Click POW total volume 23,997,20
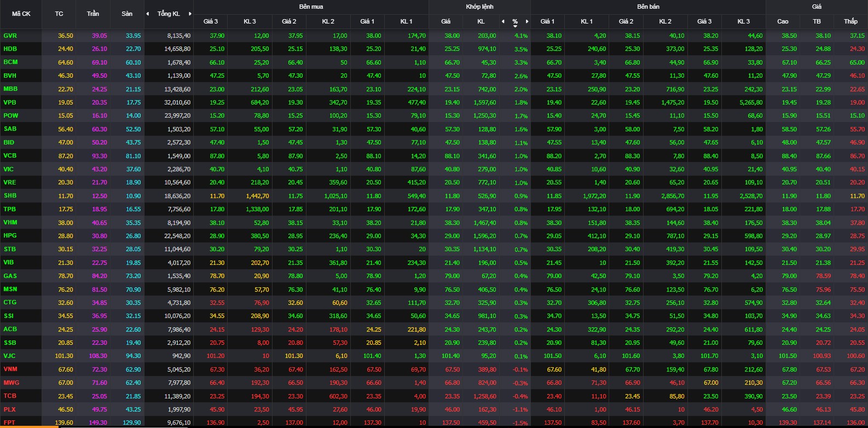 click(177, 116)
